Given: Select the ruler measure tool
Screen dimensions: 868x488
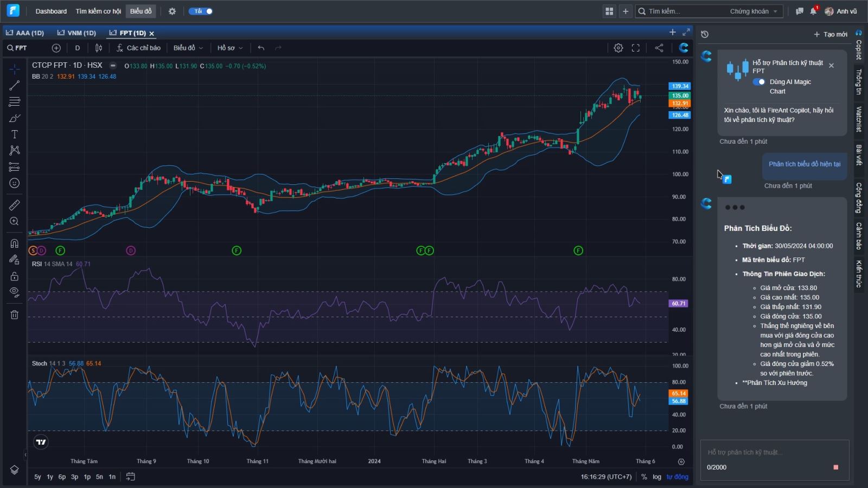Looking at the screenshot, I should [15, 205].
